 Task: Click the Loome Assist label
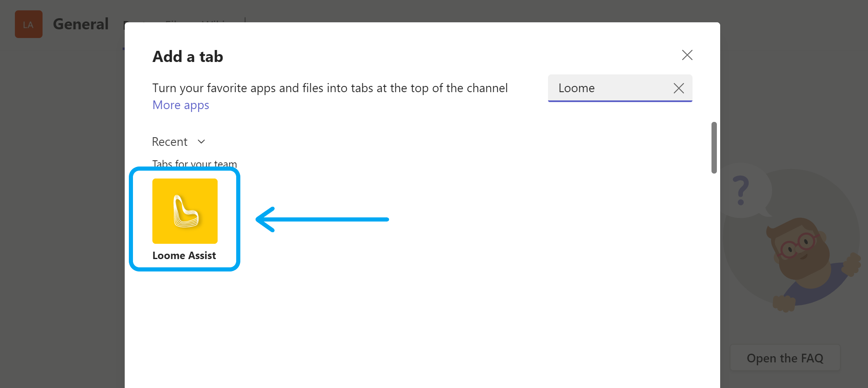pyautogui.click(x=184, y=256)
